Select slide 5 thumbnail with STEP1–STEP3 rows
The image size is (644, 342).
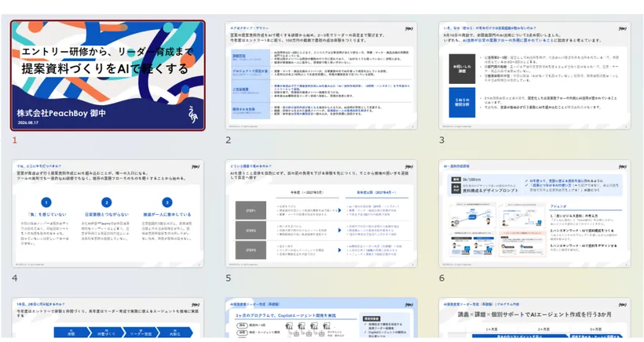pos(320,213)
